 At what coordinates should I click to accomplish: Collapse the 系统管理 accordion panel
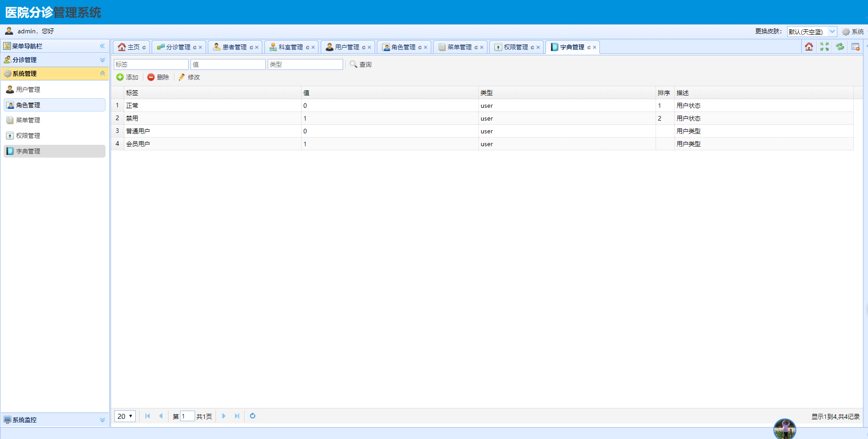tap(102, 74)
